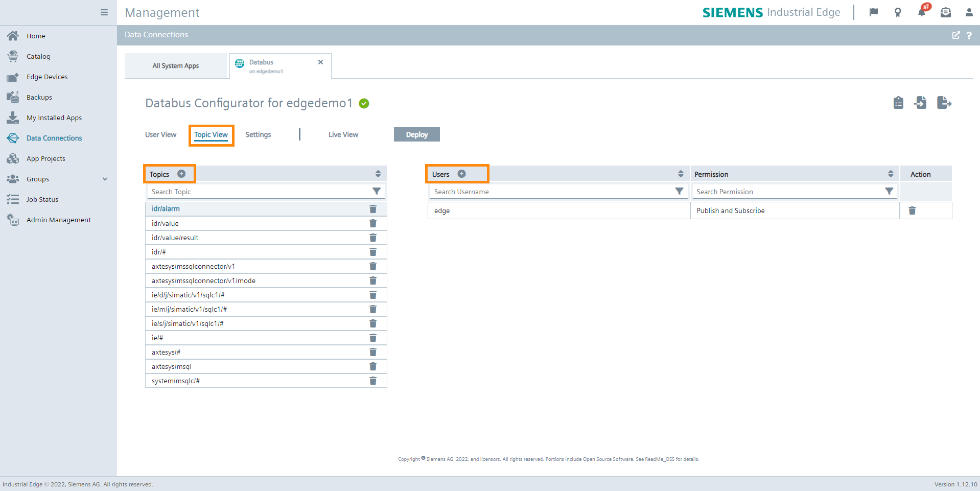Screen dimensions: 980x491
Task: Switch to the User View tab
Action: (x=160, y=134)
